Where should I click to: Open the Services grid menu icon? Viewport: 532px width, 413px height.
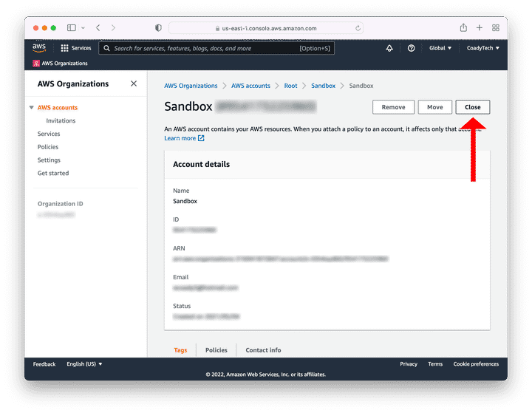point(64,48)
